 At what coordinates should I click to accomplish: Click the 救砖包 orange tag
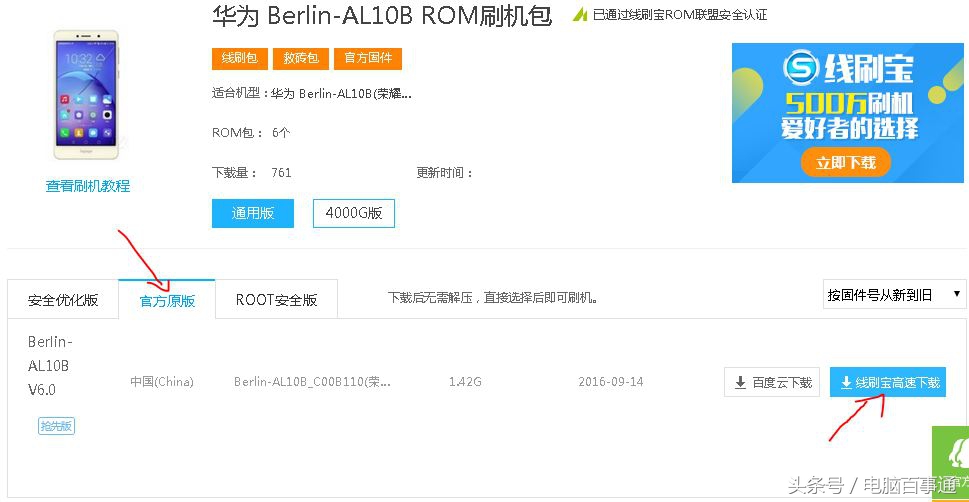(x=301, y=59)
